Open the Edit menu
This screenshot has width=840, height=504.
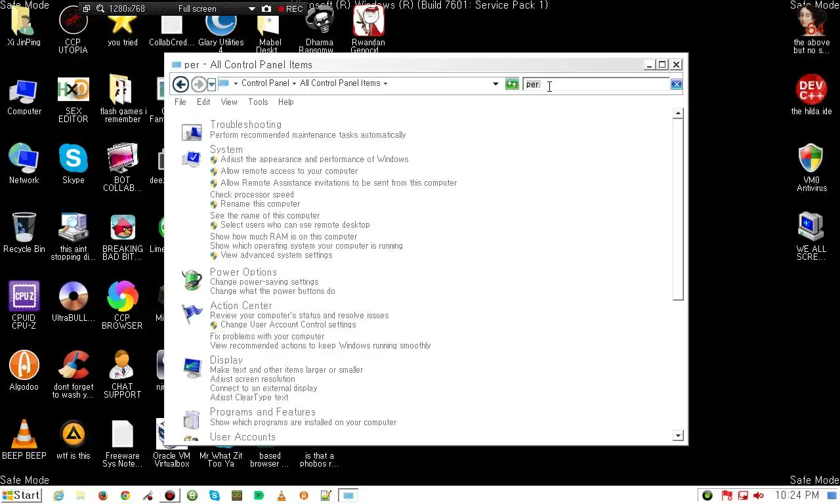[x=203, y=102]
